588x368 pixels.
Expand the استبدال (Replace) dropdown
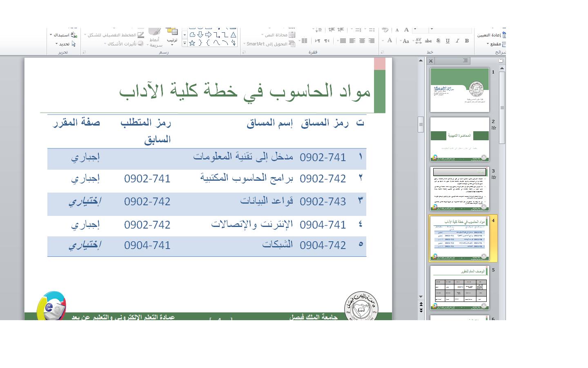coord(61,35)
